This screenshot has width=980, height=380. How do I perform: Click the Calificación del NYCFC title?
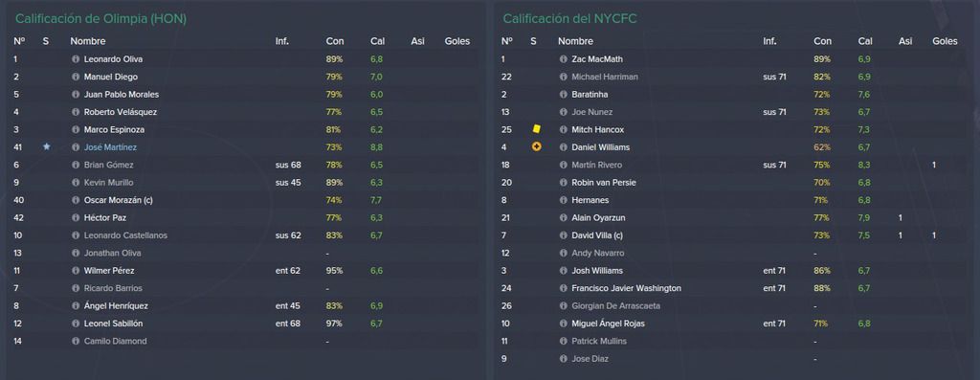(x=569, y=19)
